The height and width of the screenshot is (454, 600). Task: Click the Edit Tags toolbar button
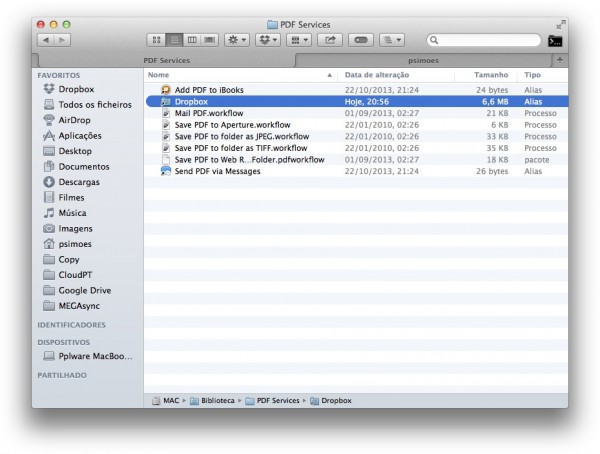click(x=361, y=40)
